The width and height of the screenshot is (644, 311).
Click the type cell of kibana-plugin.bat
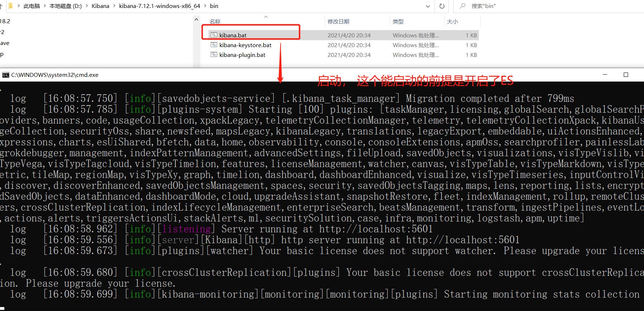pos(416,55)
